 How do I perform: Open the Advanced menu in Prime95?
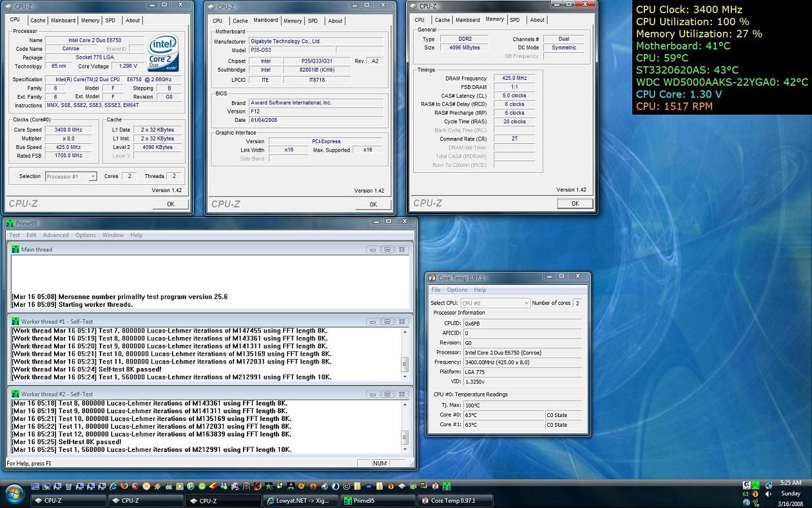[55, 235]
